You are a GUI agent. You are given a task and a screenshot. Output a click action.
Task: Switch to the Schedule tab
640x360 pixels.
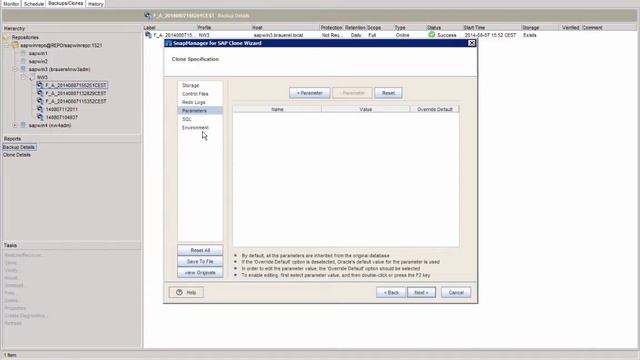coord(33,4)
